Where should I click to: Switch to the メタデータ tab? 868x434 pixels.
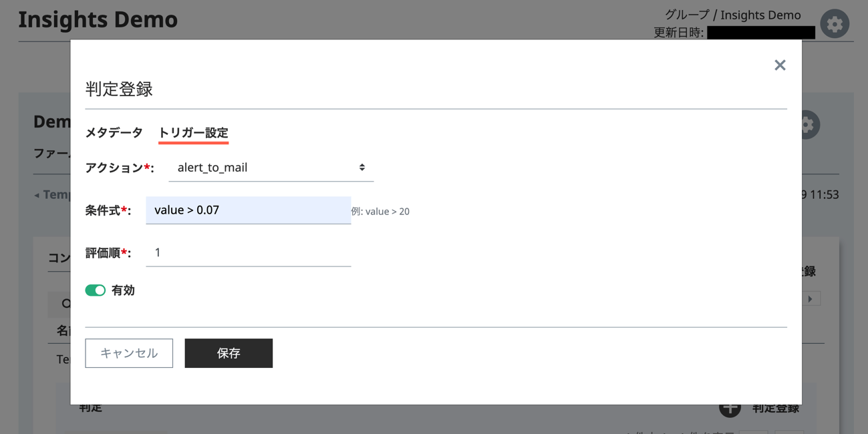coord(114,133)
